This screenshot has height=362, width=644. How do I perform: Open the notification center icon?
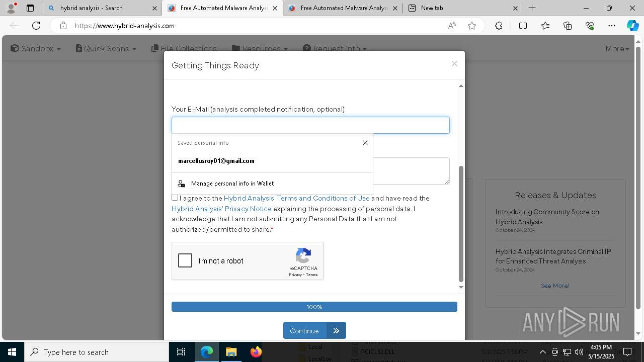click(x=627, y=352)
